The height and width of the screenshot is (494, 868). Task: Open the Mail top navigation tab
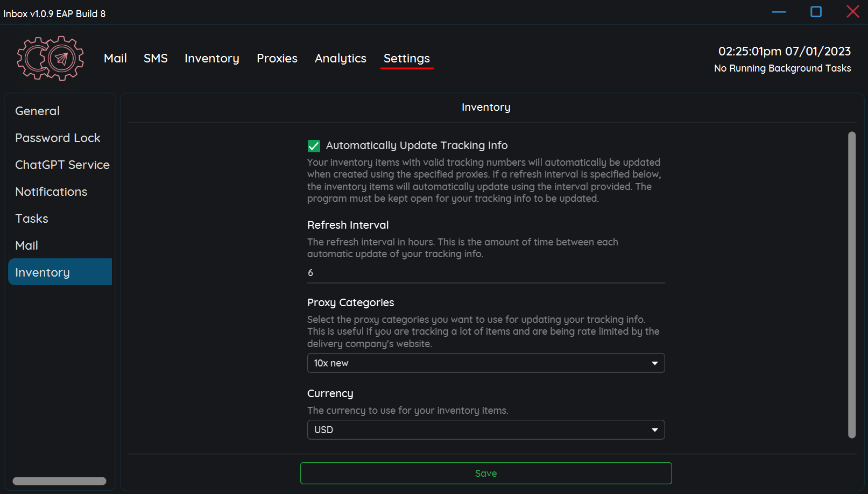pyautogui.click(x=115, y=58)
